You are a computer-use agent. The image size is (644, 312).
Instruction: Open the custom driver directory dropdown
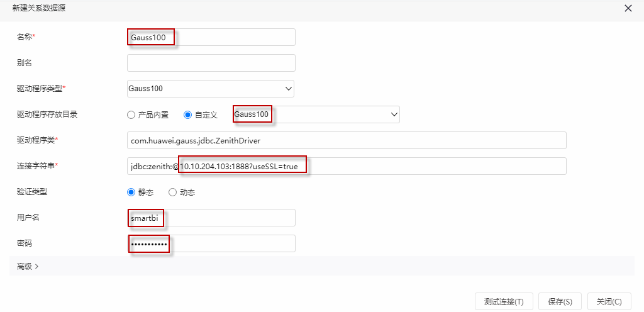316,114
